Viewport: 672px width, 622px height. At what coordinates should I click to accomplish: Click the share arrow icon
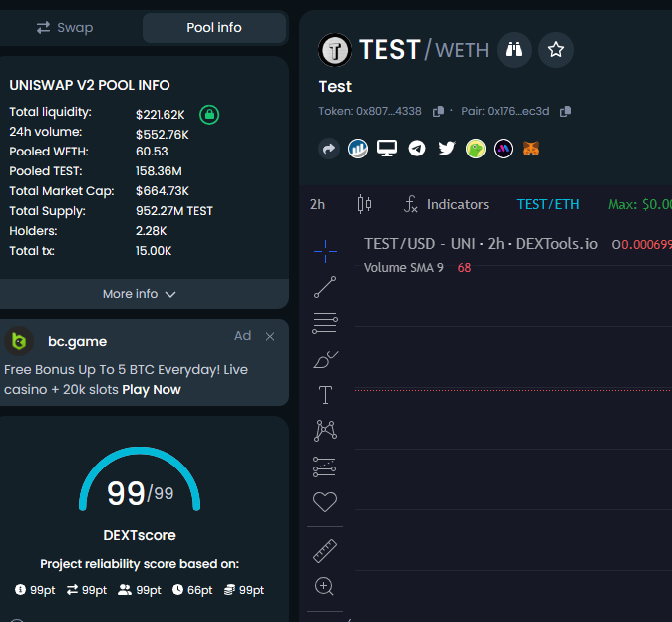click(x=329, y=149)
